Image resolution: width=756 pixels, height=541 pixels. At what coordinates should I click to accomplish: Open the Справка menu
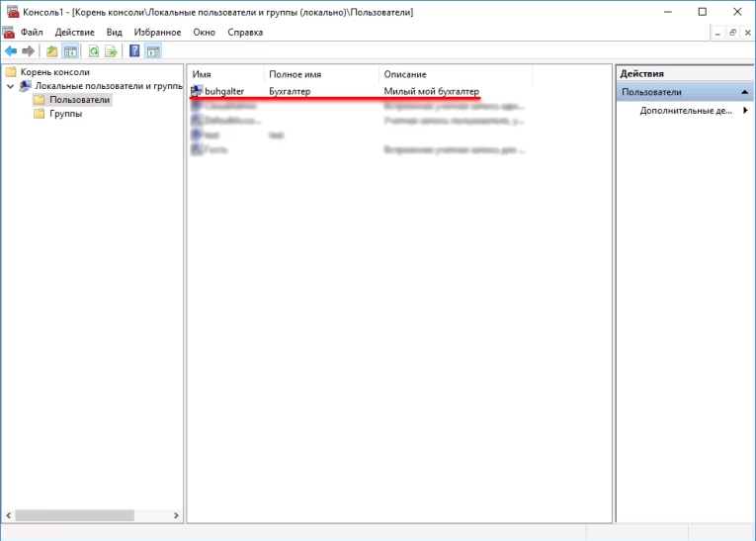pyautogui.click(x=245, y=32)
